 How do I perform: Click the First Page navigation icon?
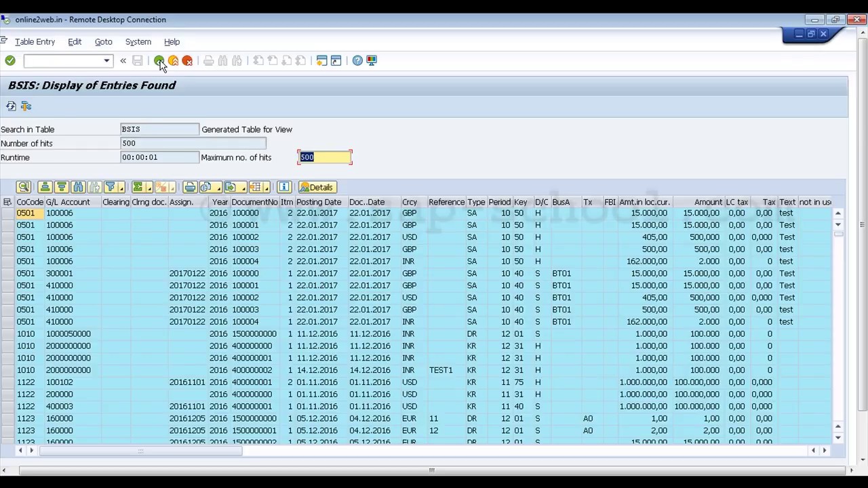point(258,61)
